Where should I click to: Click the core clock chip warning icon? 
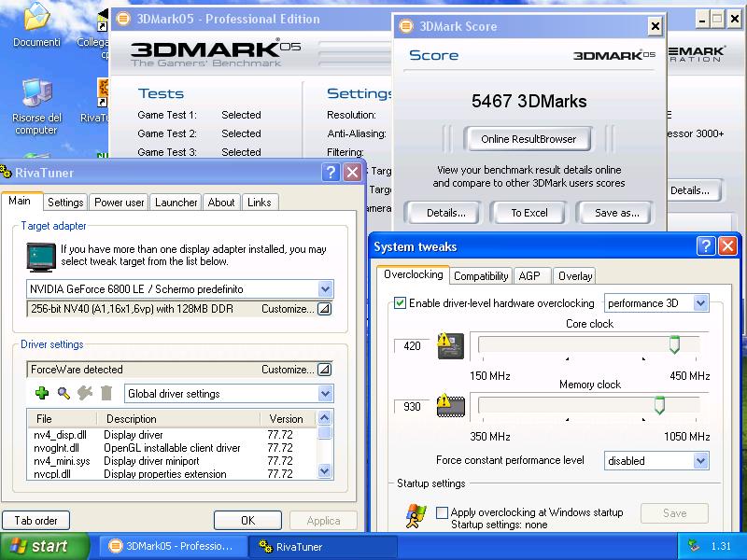[x=450, y=345]
